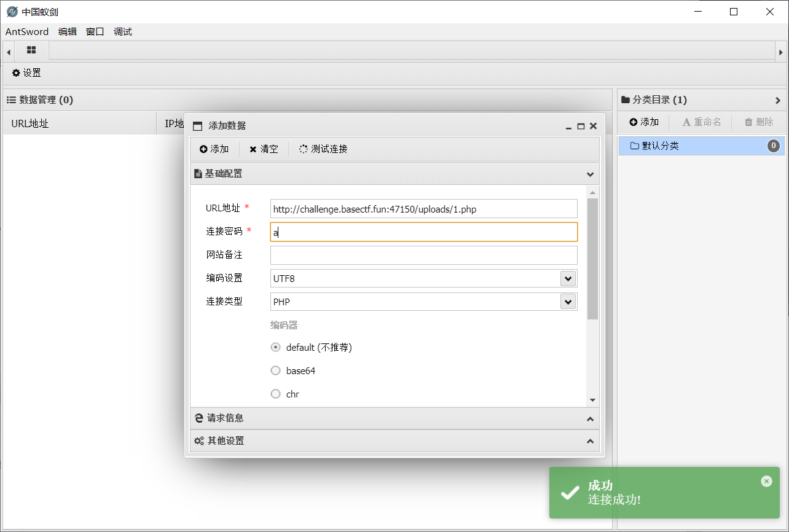Maximize the 中国蚁剑 main window
This screenshot has height=532, width=789.
(x=734, y=11)
